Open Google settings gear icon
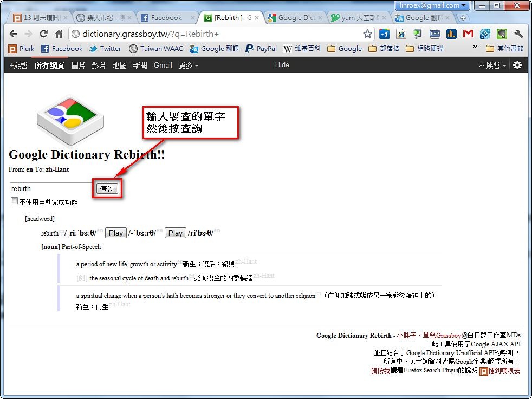 pyautogui.click(x=517, y=65)
